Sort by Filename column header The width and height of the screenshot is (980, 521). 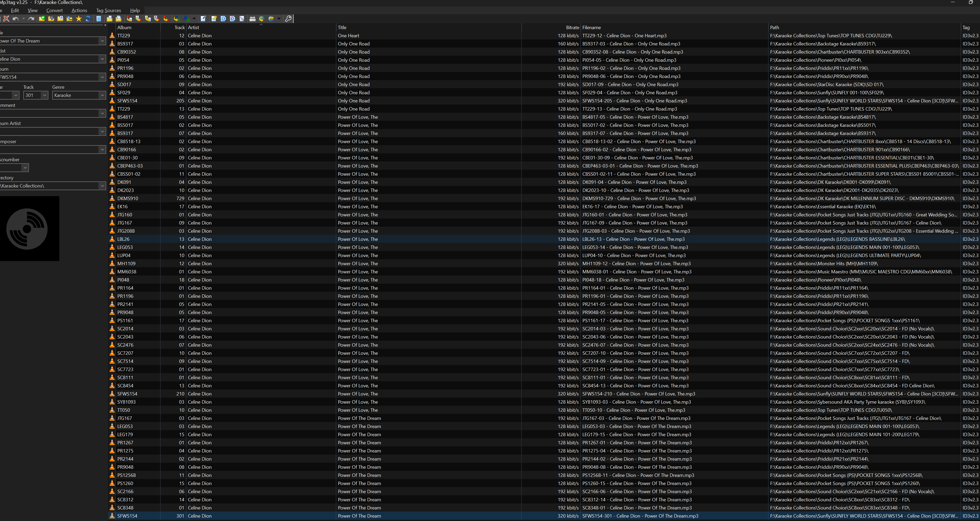pos(592,27)
